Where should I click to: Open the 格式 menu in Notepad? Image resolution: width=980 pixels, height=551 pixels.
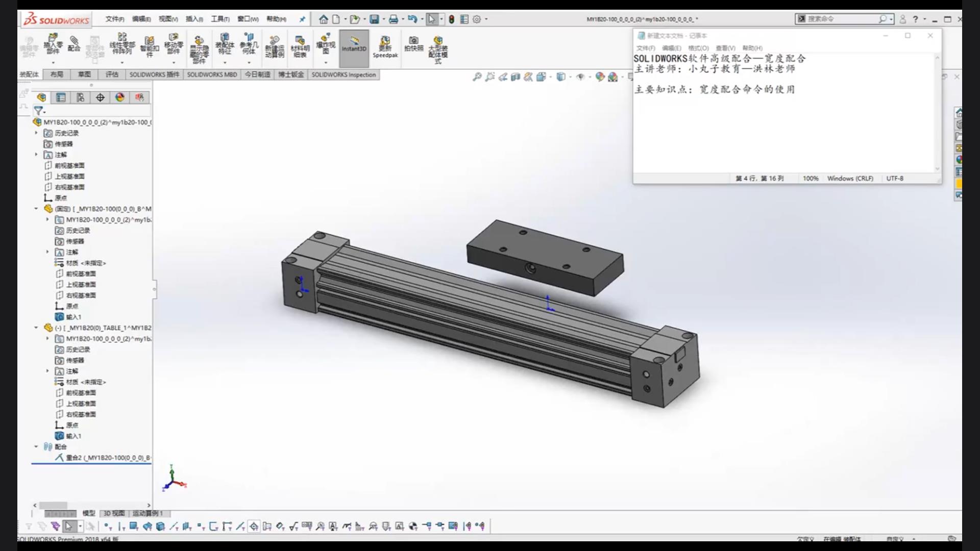(x=698, y=48)
